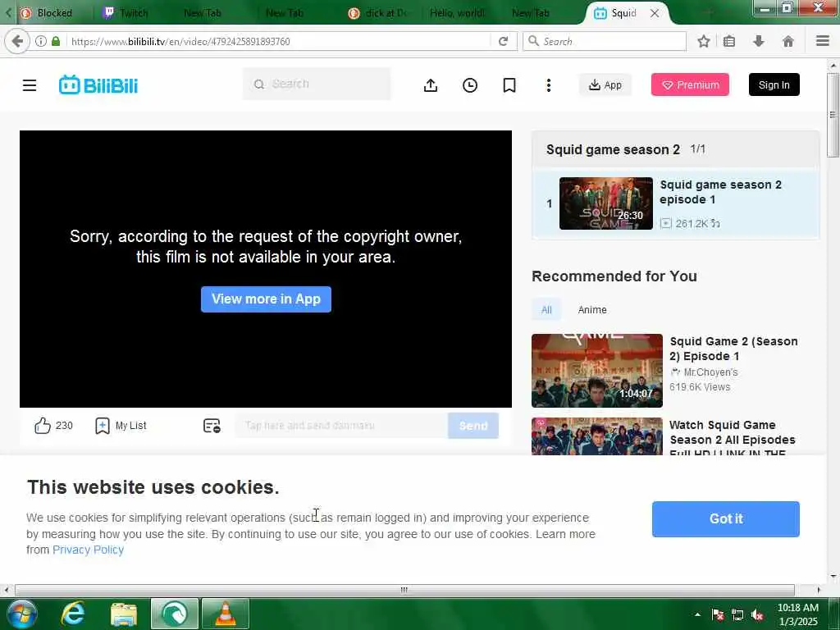Open the network tray icon

point(737,615)
